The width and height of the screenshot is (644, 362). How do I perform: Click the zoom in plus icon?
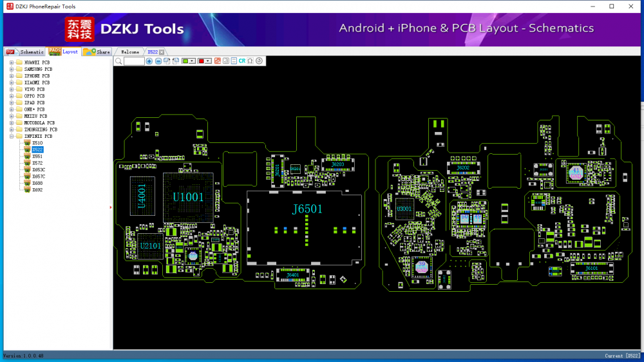coord(149,61)
